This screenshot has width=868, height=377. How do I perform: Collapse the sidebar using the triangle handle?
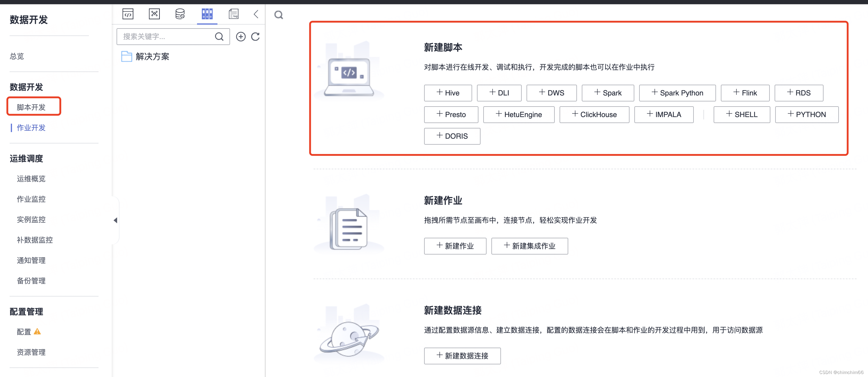tap(115, 220)
